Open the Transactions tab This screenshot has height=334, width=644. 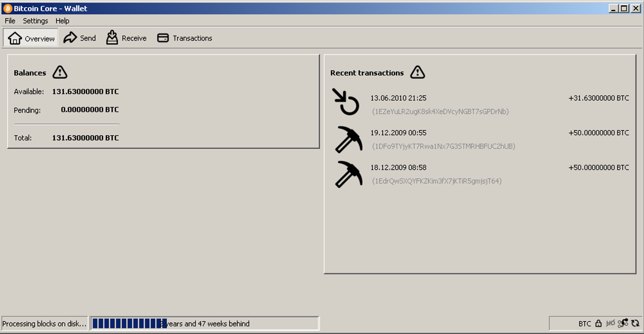[x=185, y=38]
